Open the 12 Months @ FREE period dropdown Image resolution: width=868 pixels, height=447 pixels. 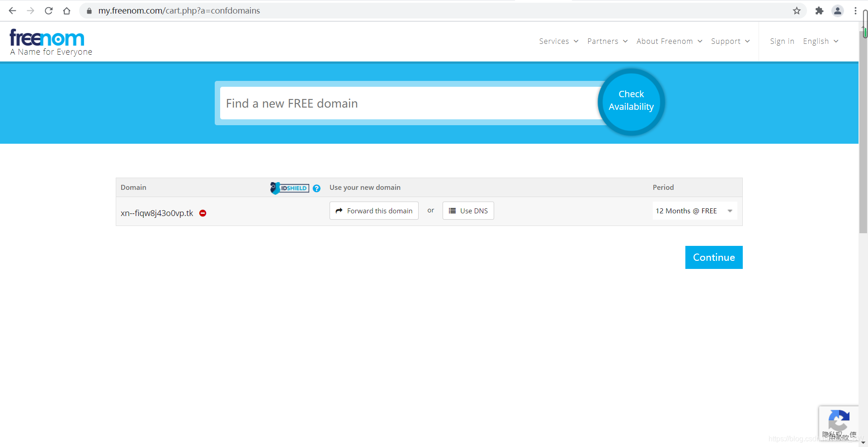tap(694, 211)
